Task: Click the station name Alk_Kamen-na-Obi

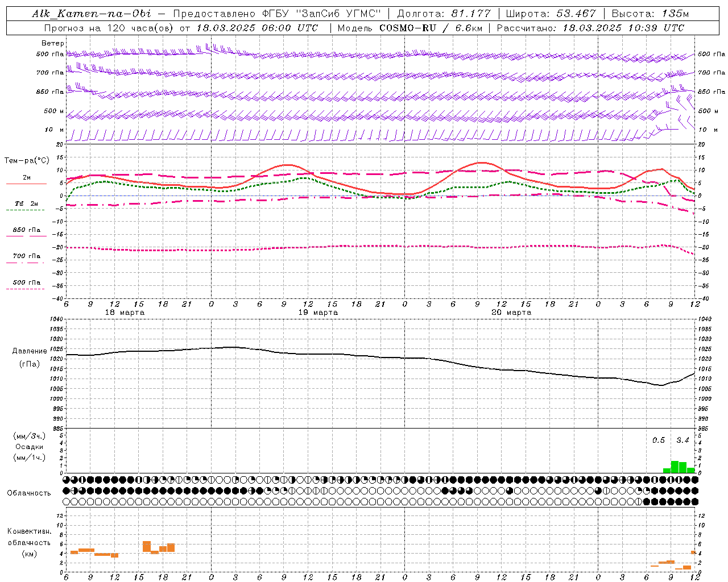Action: click(92, 14)
